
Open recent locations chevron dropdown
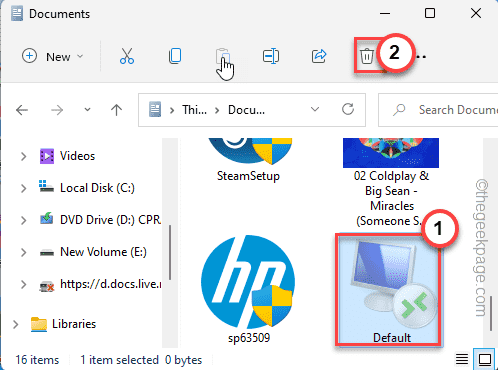tap(87, 109)
